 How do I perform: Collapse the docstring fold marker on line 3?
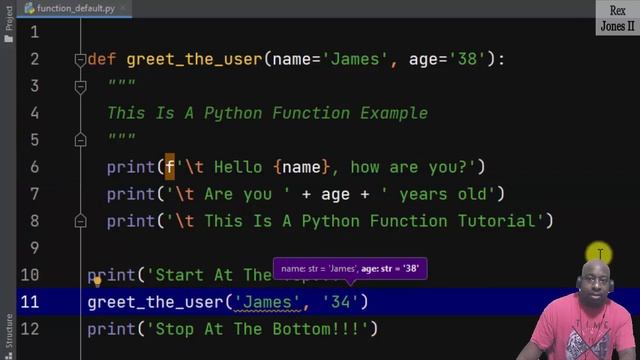tap(80, 87)
